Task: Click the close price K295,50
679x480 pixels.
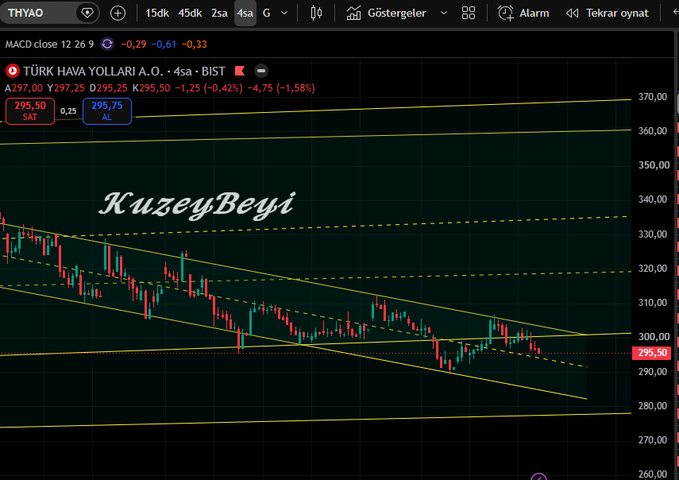Action: [151, 88]
